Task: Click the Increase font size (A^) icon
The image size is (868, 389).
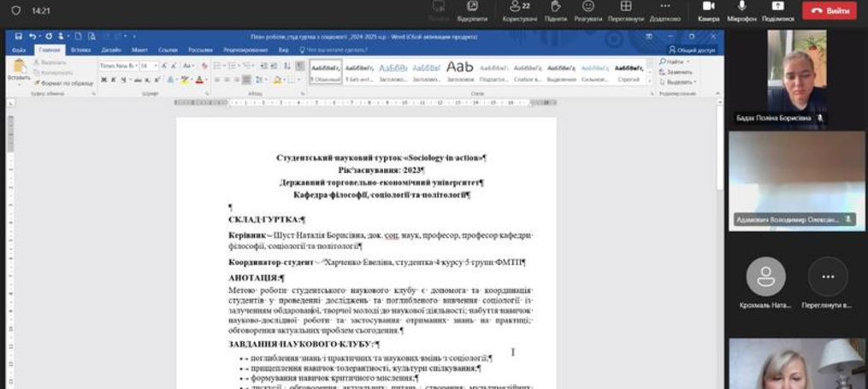Action: pos(164,66)
